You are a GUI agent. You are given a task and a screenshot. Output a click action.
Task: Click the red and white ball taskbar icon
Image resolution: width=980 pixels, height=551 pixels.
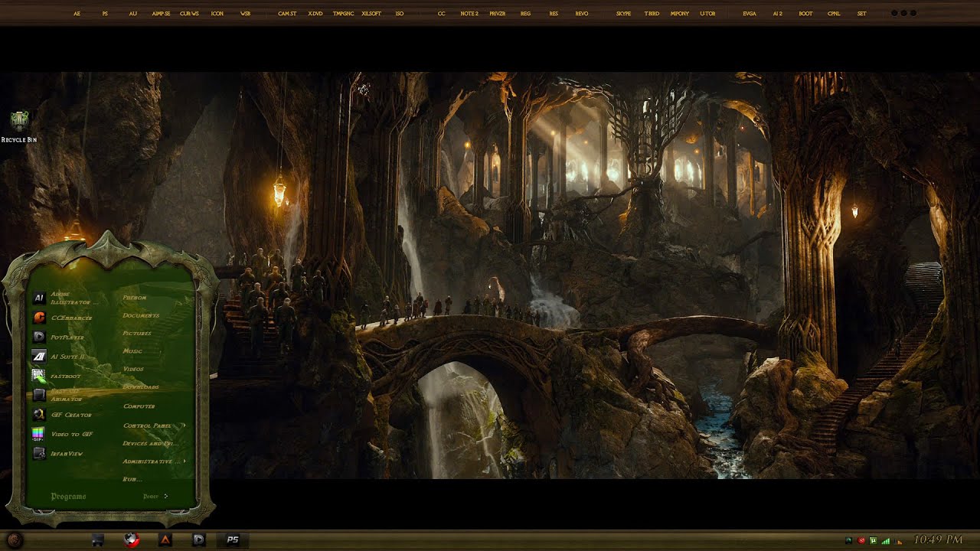(132, 540)
